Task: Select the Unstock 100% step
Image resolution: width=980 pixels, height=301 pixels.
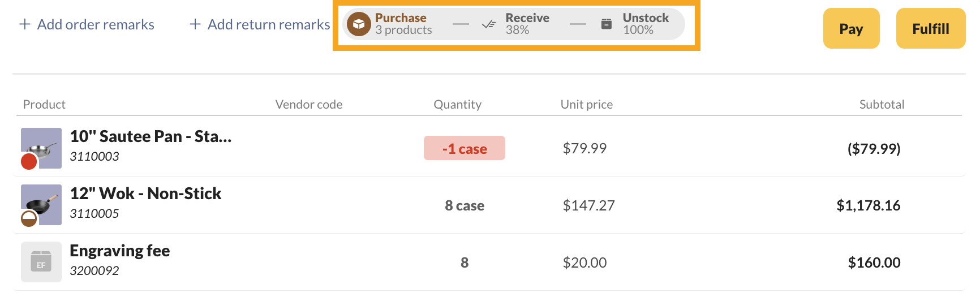Action: tap(635, 24)
